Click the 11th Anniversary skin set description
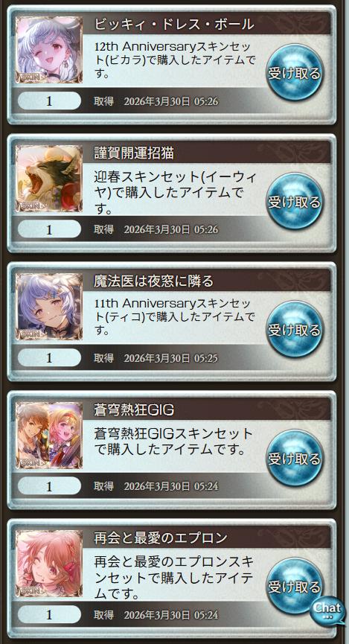Image resolution: width=349 pixels, height=644 pixels. tap(176, 316)
